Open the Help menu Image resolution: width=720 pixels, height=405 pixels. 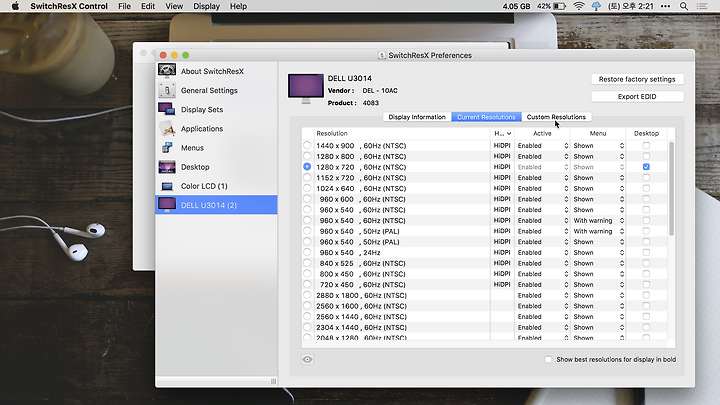pyautogui.click(x=238, y=6)
